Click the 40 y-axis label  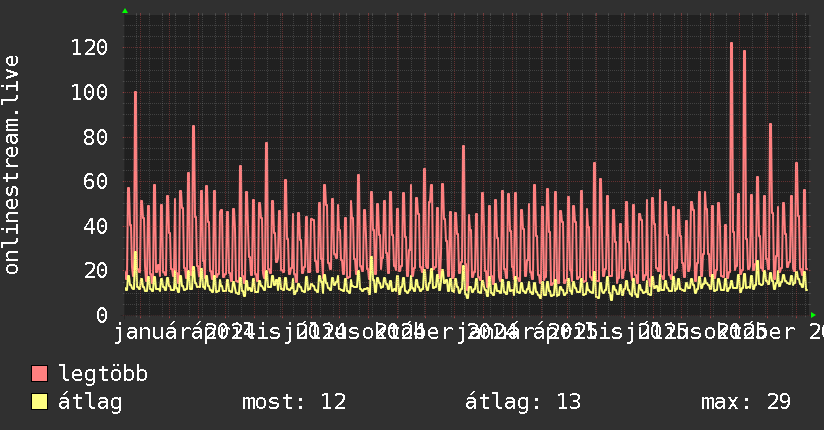[x=96, y=227]
